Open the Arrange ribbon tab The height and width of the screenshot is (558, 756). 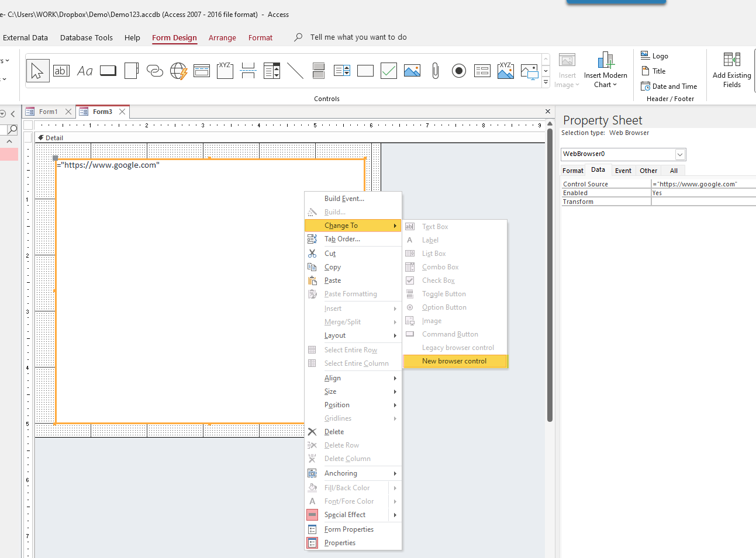click(x=222, y=37)
